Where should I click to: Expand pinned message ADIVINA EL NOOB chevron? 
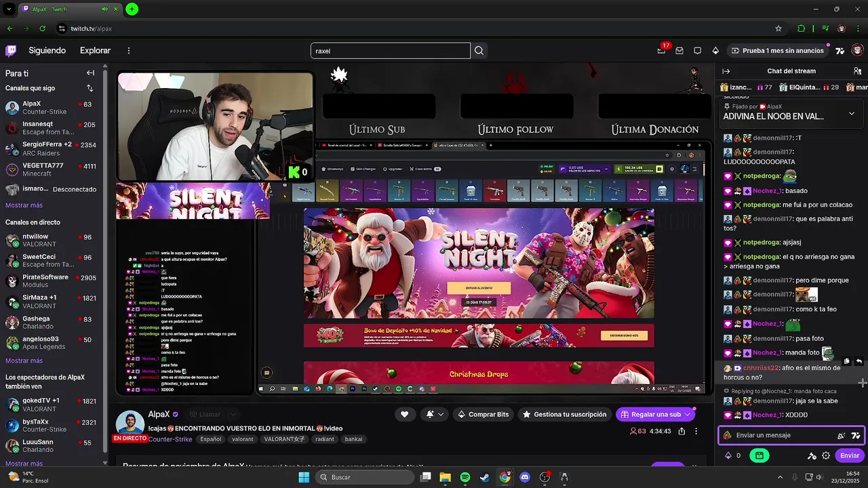tap(852, 114)
